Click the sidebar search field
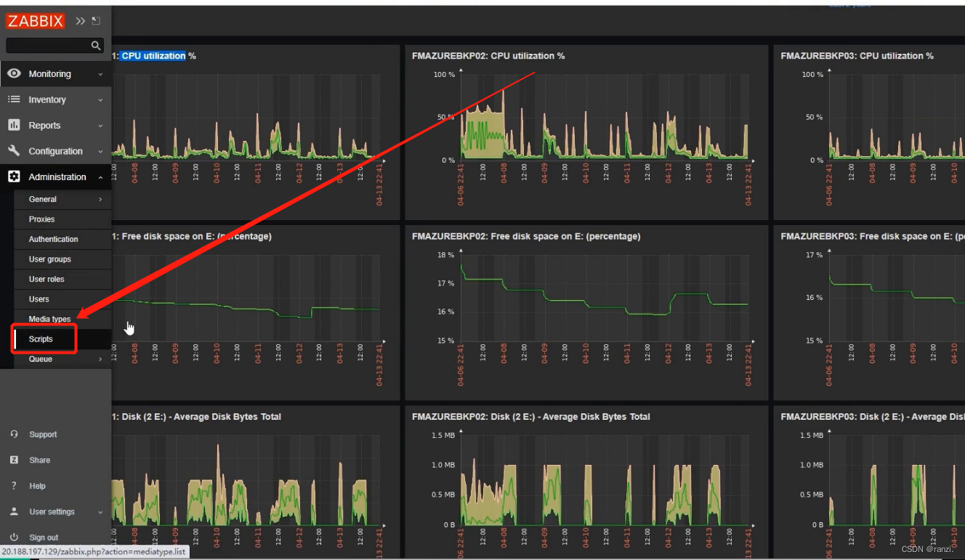 click(54, 46)
